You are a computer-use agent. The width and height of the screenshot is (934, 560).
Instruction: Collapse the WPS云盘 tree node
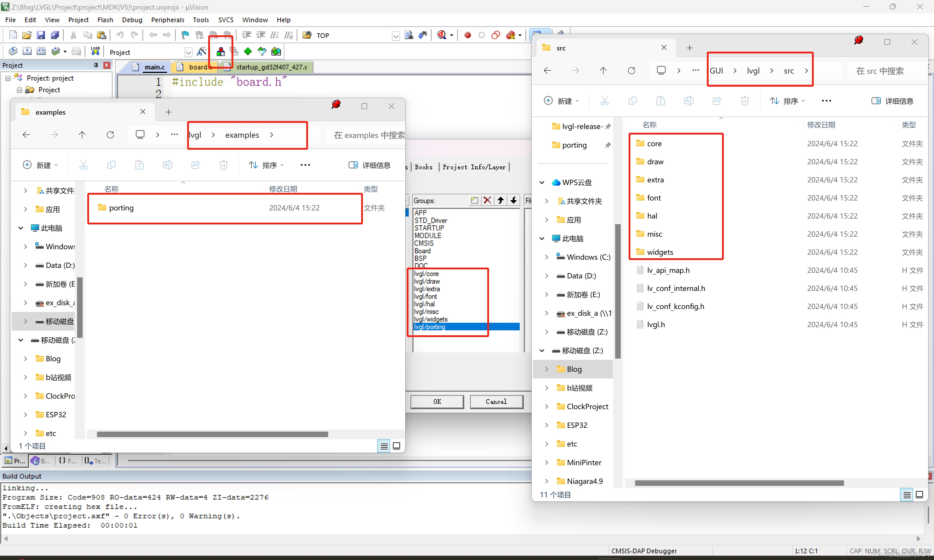(x=542, y=182)
